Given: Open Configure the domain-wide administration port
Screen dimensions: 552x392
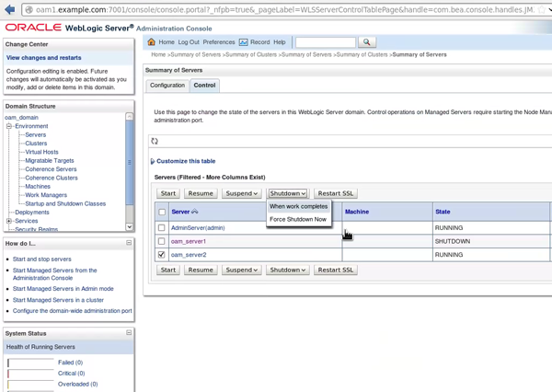Looking at the screenshot, I should tap(72, 311).
